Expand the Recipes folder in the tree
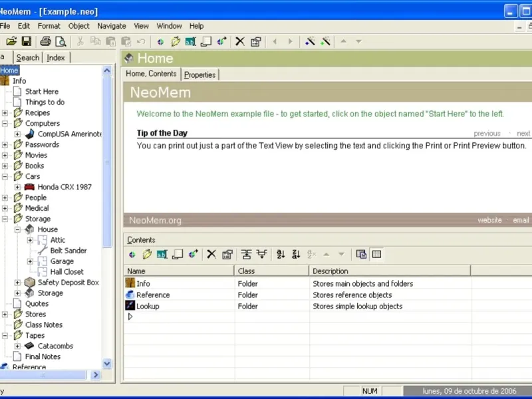Viewport: 532px width, 399px height. 5,113
